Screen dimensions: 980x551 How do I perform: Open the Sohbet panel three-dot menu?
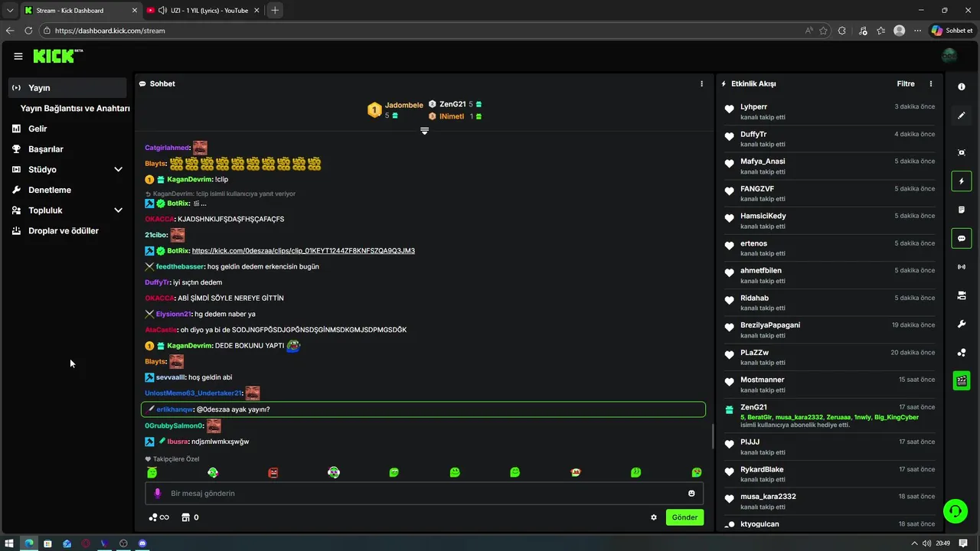click(701, 83)
